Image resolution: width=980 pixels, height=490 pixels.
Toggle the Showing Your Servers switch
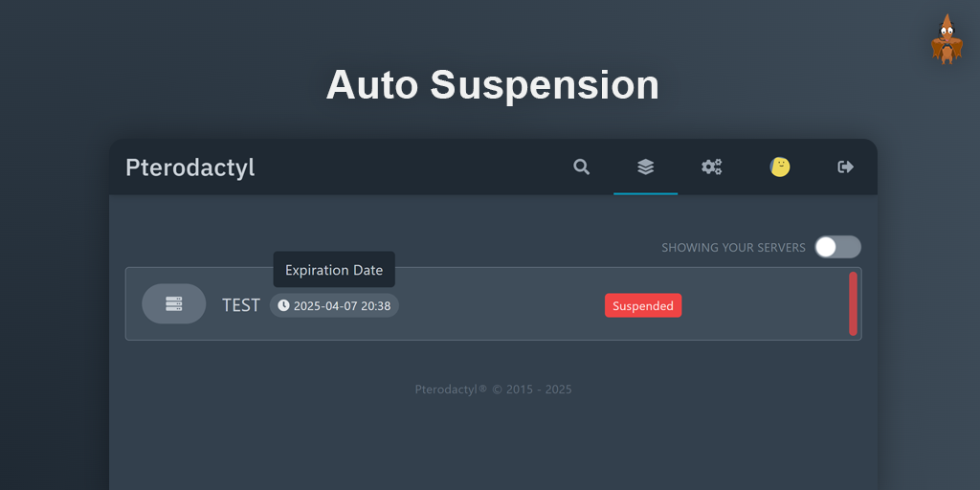(837, 247)
